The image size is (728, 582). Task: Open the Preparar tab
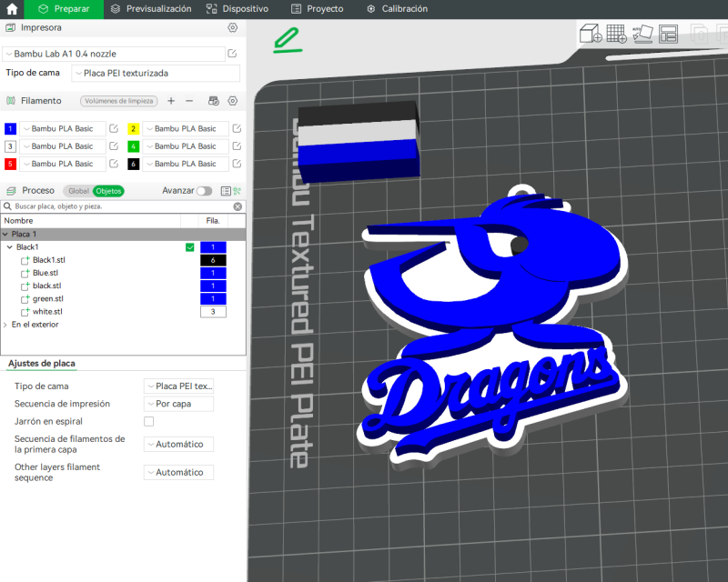click(64, 9)
